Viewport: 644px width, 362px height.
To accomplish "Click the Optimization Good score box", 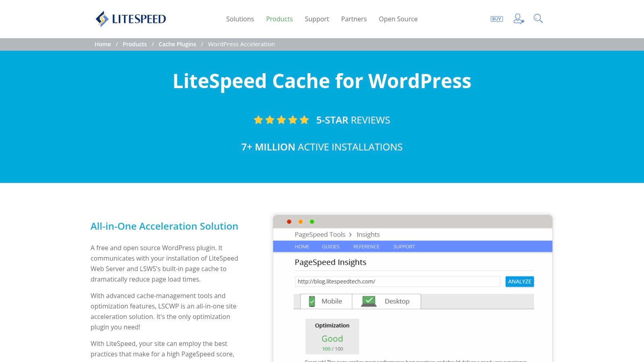I will [332, 336].
